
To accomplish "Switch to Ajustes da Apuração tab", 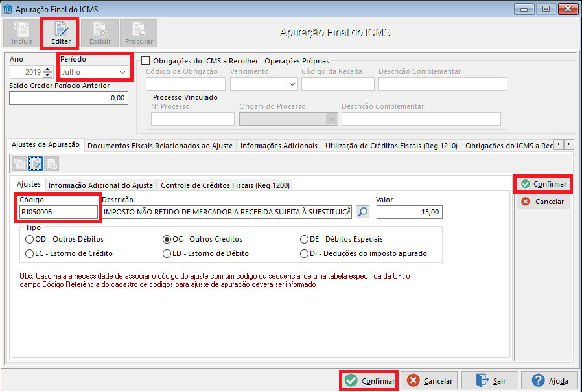I will pos(45,144).
